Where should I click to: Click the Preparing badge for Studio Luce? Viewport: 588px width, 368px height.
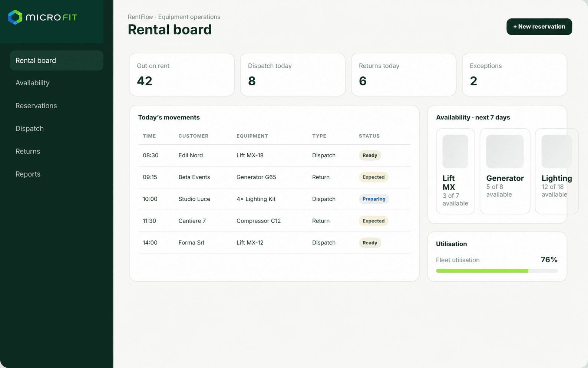point(374,199)
